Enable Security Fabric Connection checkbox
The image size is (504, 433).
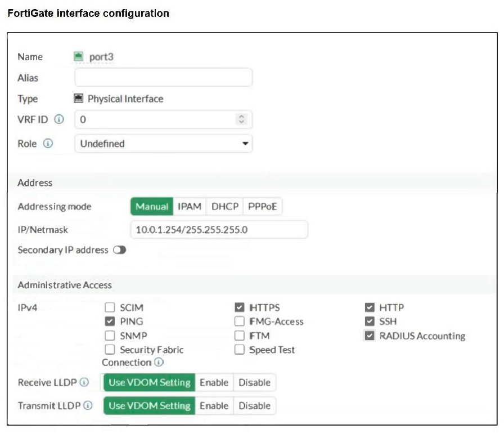click(110, 349)
